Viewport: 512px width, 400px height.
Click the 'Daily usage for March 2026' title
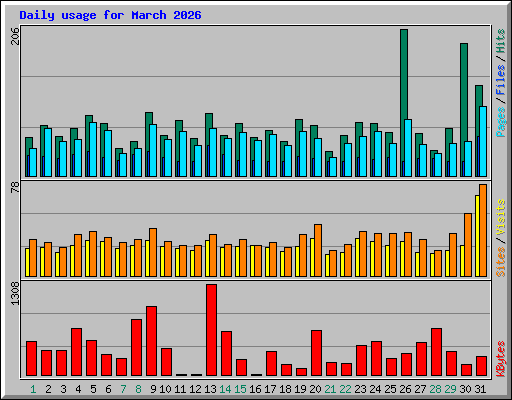(110, 15)
